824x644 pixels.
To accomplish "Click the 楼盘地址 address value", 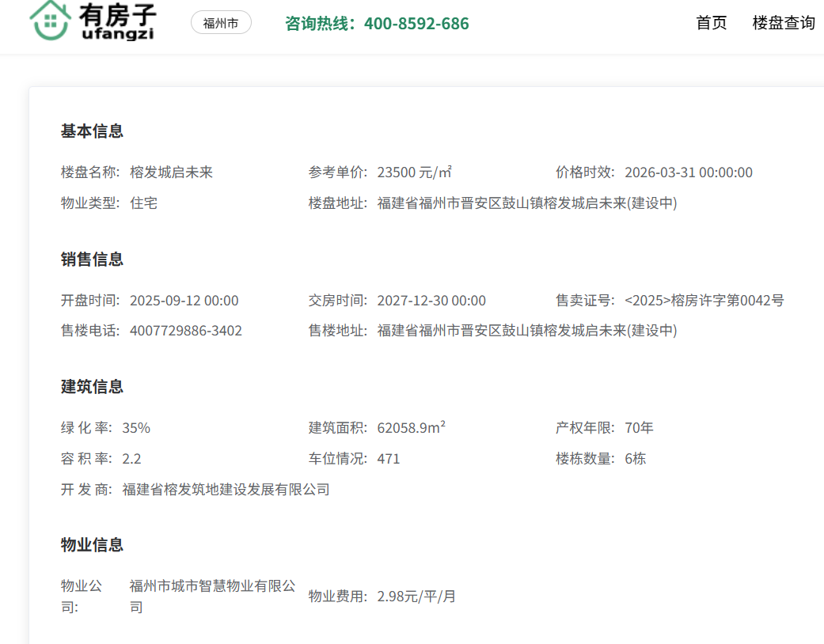I will point(526,203).
